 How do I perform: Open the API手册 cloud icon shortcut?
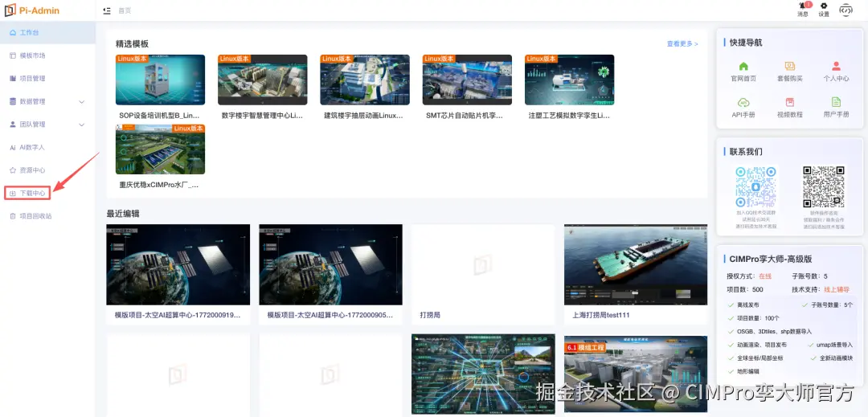click(x=743, y=102)
